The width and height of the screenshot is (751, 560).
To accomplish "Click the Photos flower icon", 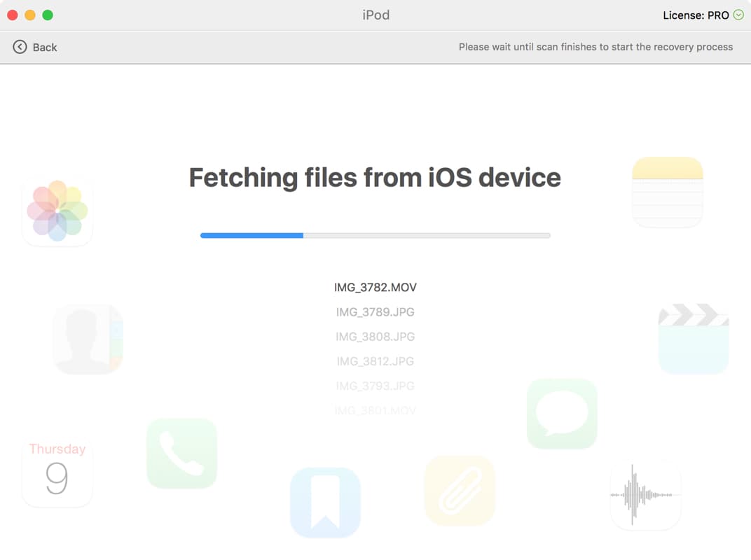I will [x=57, y=211].
